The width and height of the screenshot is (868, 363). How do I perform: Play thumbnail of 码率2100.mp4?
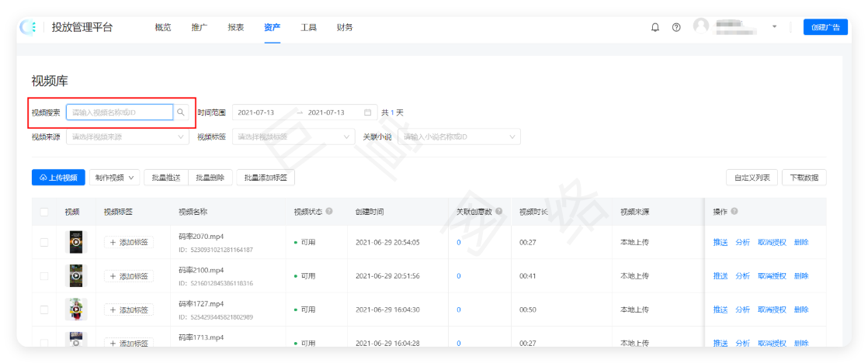(x=76, y=275)
